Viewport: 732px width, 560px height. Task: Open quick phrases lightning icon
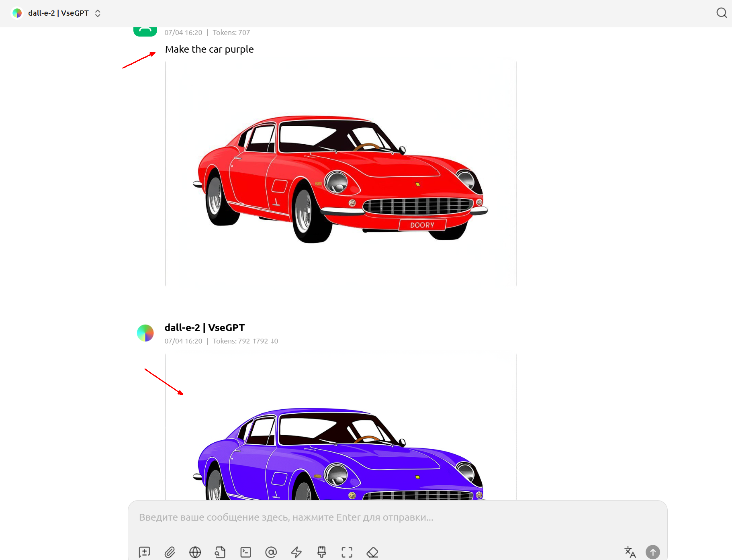pyautogui.click(x=296, y=552)
